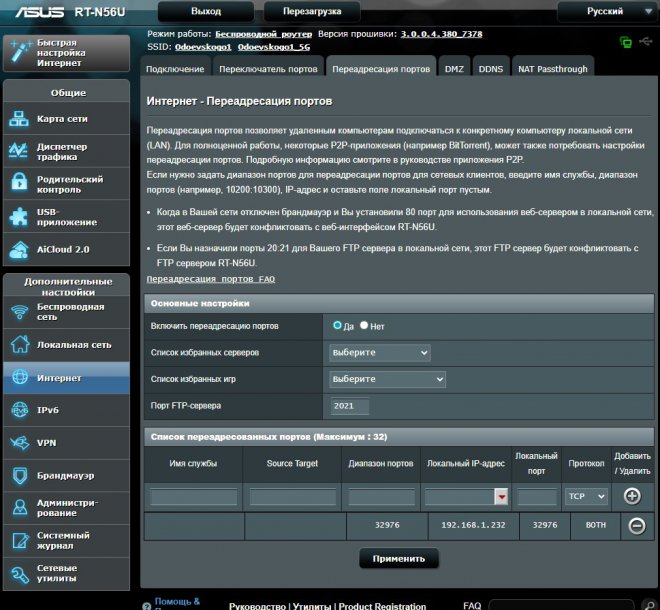Open the Firewall shield icon
Screen dimensions: 660x610
point(19,474)
